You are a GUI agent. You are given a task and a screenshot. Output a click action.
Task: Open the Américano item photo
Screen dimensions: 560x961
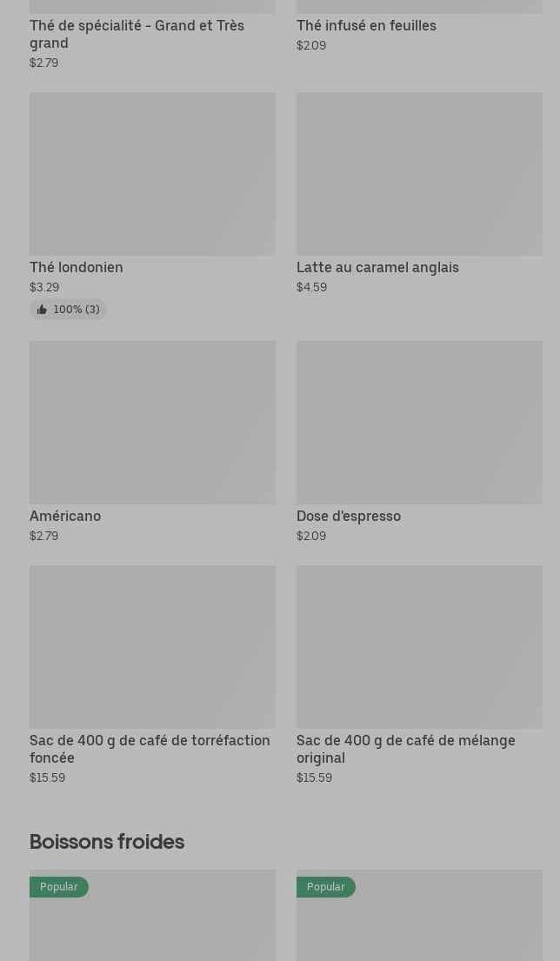coord(152,422)
